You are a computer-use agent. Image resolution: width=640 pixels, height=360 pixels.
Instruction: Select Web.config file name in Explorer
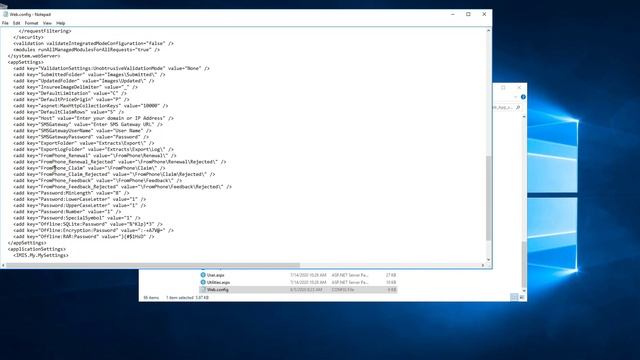(218, 289)
